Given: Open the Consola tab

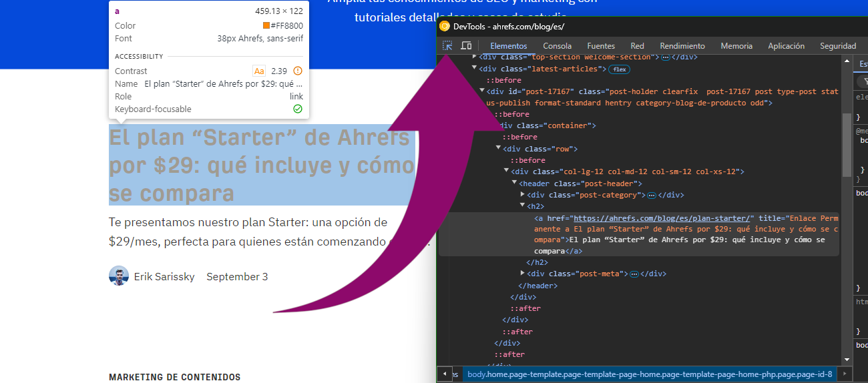Looking at the screenshot, I should coord(557,46).
